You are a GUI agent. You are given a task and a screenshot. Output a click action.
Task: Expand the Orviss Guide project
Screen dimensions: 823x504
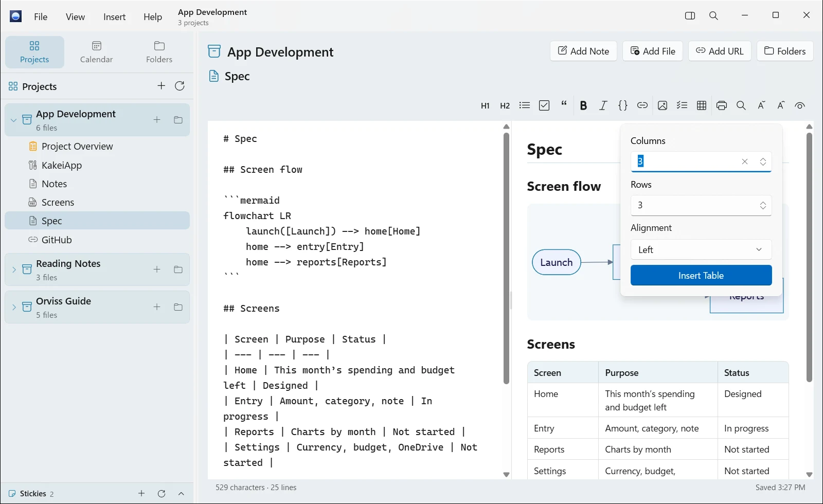tap(14, 307)
